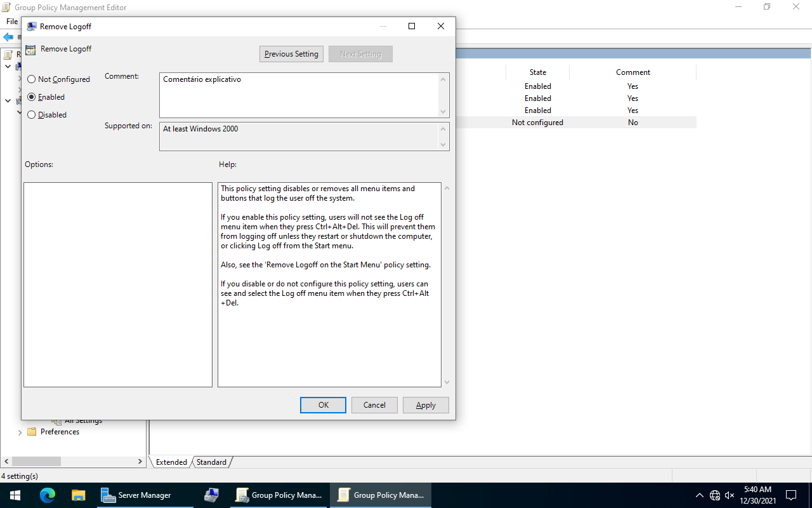The width and height of the screenshot is (812, 508).
Task: Select the Disabled radio option
Action: 32,115
